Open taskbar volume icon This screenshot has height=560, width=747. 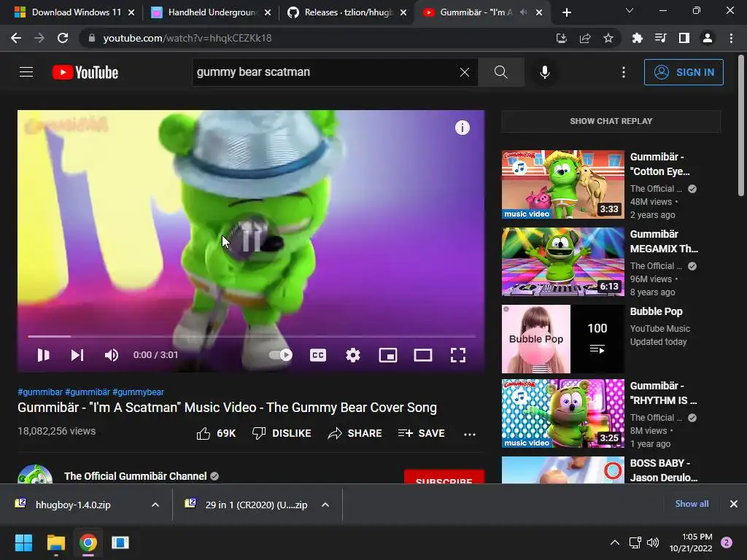click(x=653, y=542)
